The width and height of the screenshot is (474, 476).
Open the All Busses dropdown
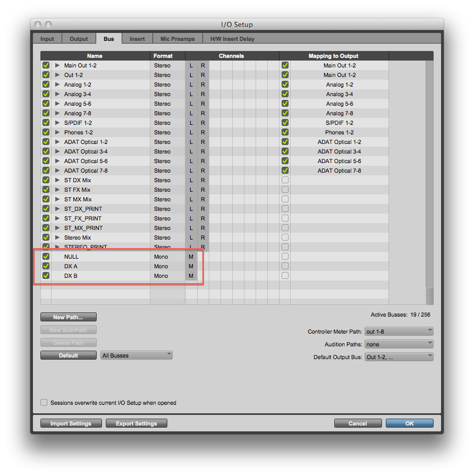pyautogui.click(x=136, y=355)
